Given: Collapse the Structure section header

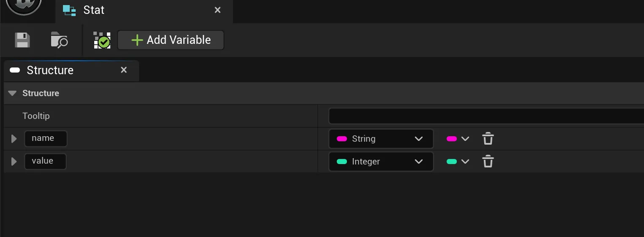Looking at the screenshot, I should pyautogui.click(x=12, y=93).
